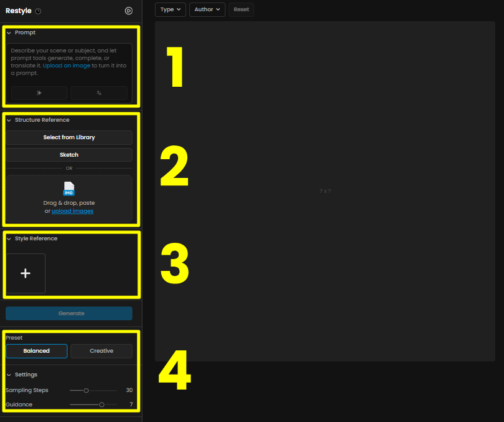The image size is (504, 422).
Task: Collapse the Prompt section
Action: (x=9, y=33)
